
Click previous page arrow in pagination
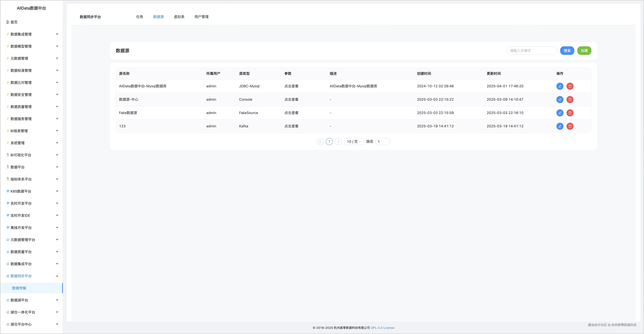pos(320,142)
